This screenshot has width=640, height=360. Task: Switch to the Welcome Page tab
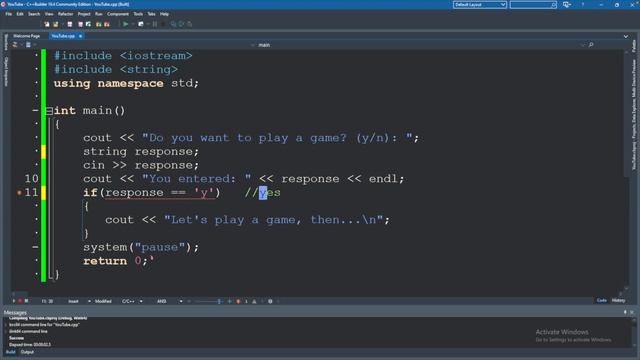[x=27, y=36]
